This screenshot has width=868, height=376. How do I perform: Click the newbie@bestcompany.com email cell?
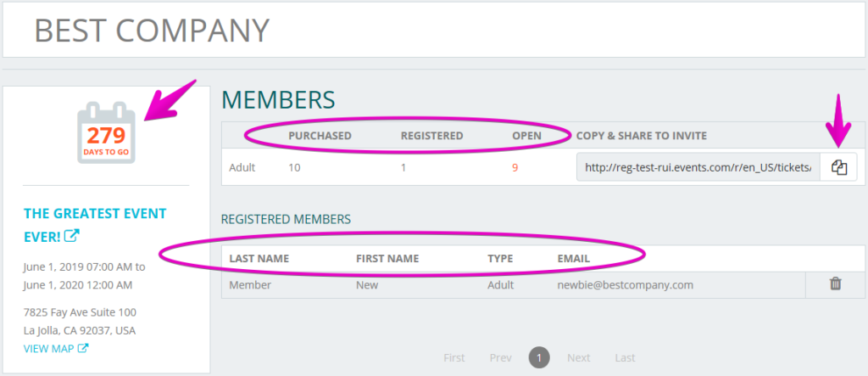625,285
